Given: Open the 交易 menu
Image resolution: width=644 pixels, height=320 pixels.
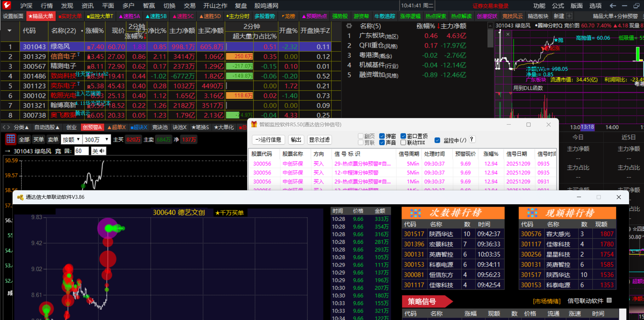Looking at the screenshot, I should tap(190, 5).
